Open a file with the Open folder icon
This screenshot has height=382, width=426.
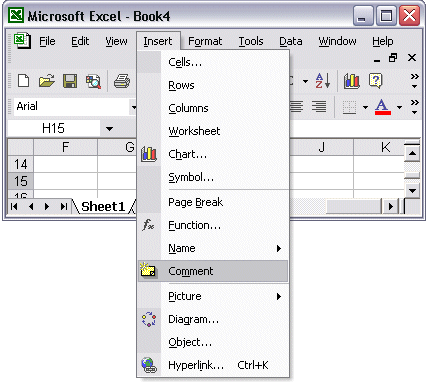pos(47,81)
